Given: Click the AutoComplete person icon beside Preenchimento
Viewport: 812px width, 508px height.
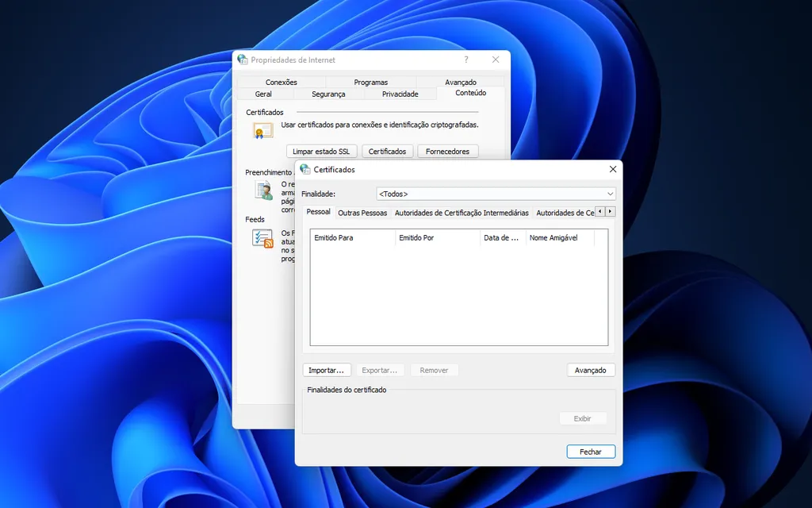Looking at the screenshot, I should click(262, 190).
